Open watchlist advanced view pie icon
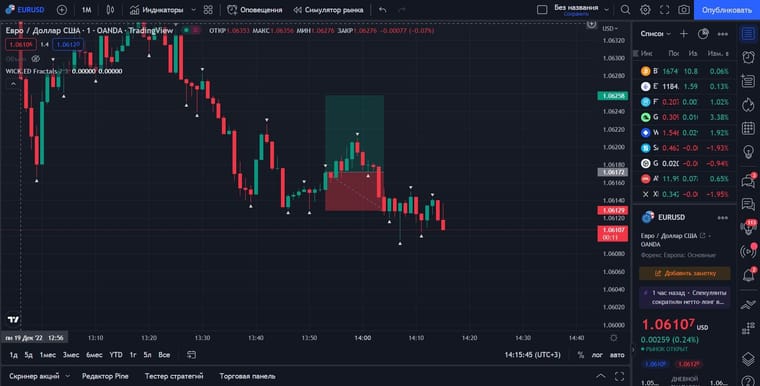 [x=703, y=33]
